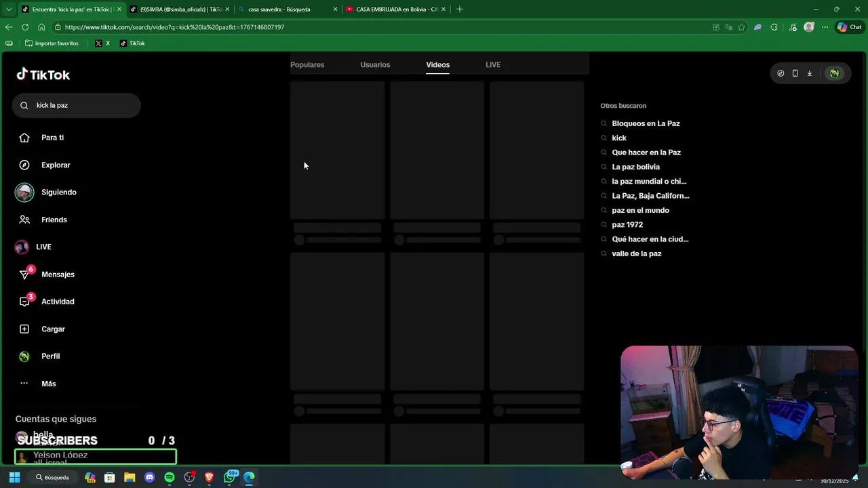Open the profile avatar in top-right toolbar

point(834,73)
